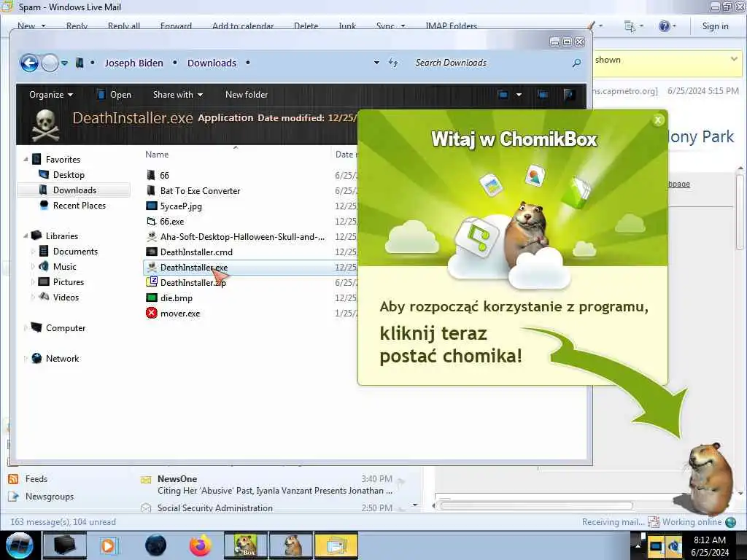The image size is (747, 560).
Task: Toggle the preview pane icon
Action: click(x=542, y=95)
